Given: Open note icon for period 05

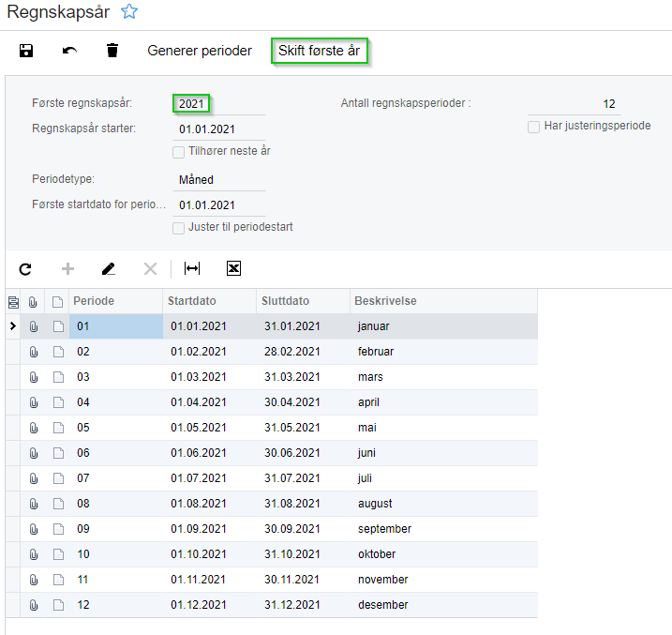Looking at the screenshot, I should coord(58,428).
